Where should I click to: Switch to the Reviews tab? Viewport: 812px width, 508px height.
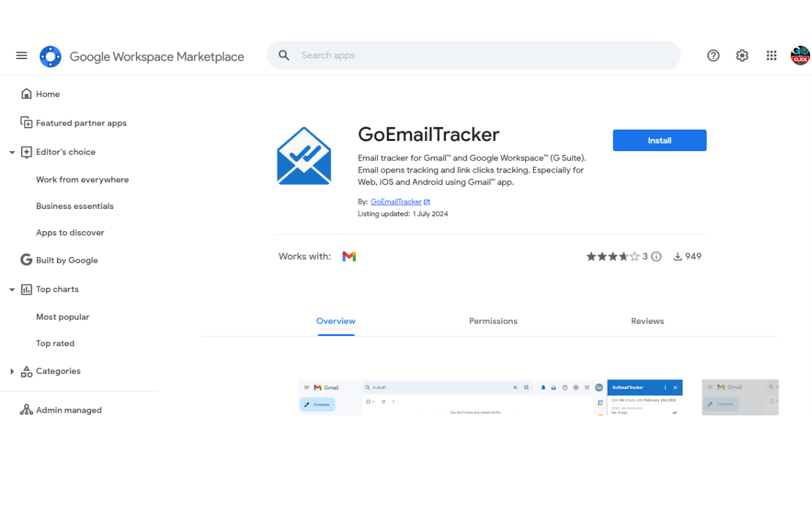[x=647, y=321]
